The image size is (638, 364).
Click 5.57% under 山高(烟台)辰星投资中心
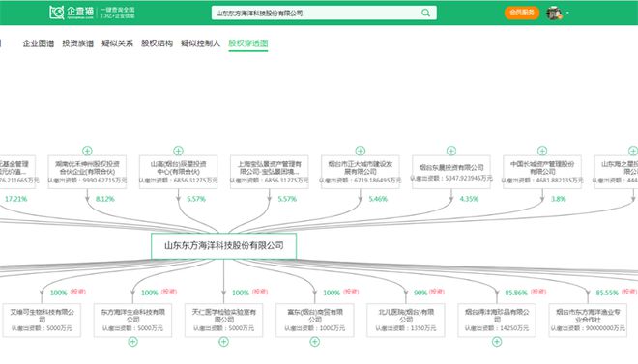coord(196,199)
